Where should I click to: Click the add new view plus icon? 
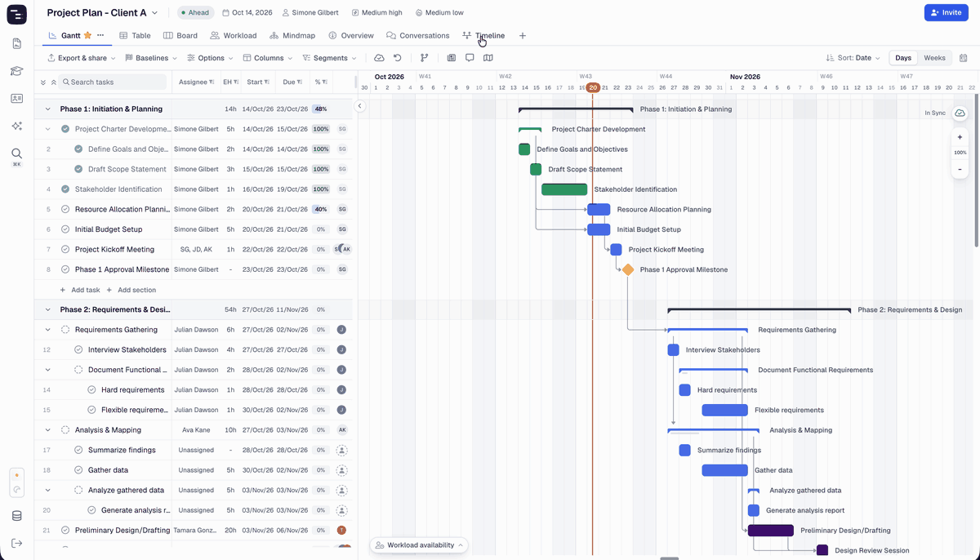point(523,36)
